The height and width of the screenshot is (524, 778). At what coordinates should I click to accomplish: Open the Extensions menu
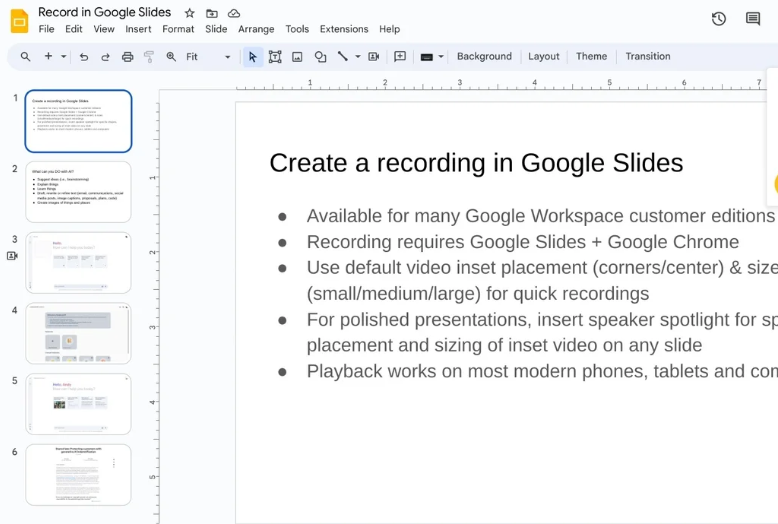pos(343,29)
